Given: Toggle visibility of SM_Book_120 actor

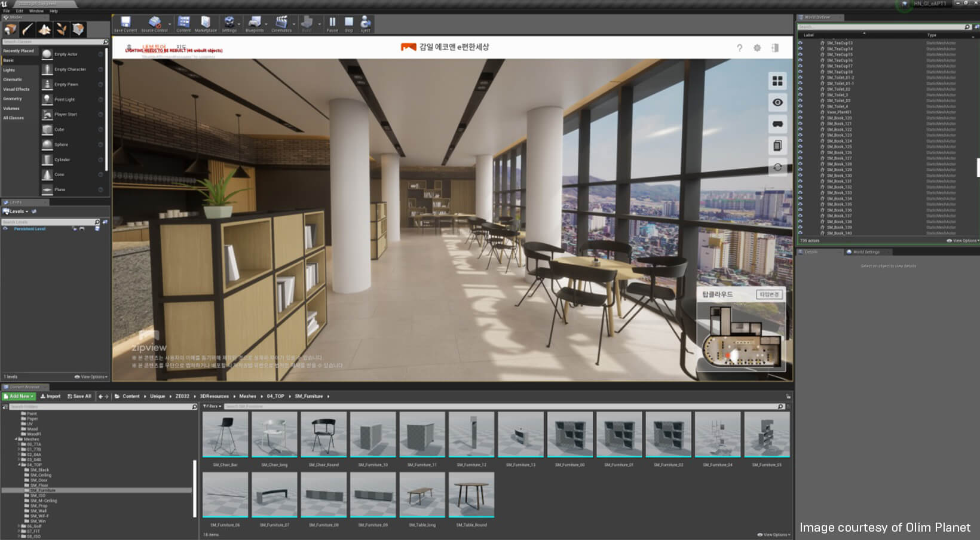Looking at the screenshot, I should (800, 118).
